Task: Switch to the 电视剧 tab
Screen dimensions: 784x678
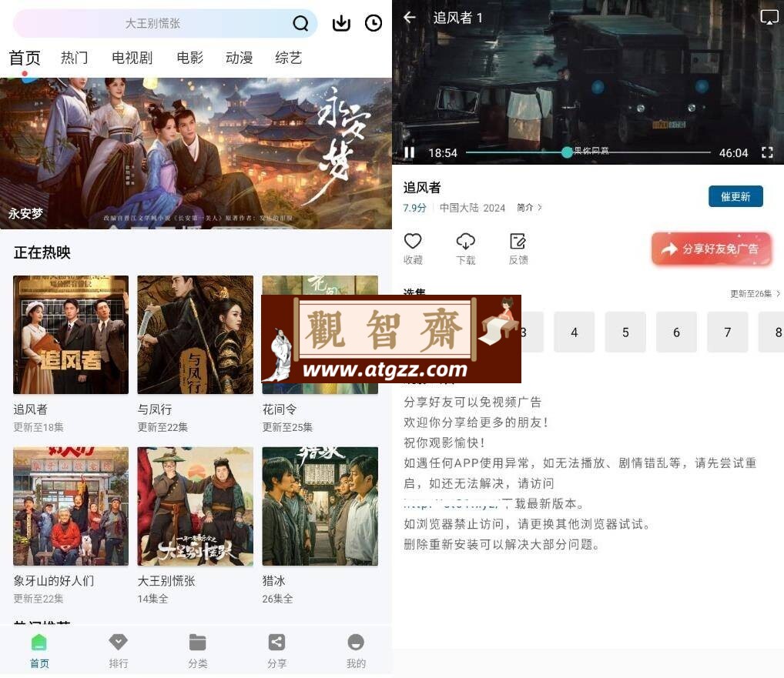Action: click(132, 58)
